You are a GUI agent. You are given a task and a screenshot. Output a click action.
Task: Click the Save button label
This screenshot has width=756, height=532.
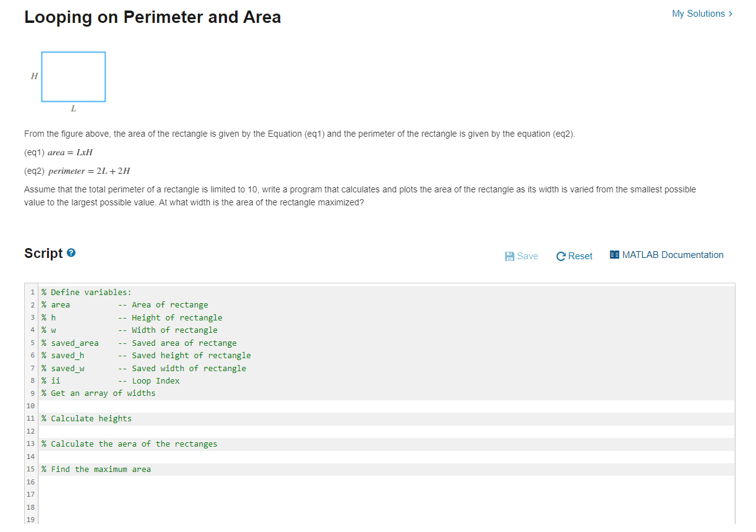point(526,255)
